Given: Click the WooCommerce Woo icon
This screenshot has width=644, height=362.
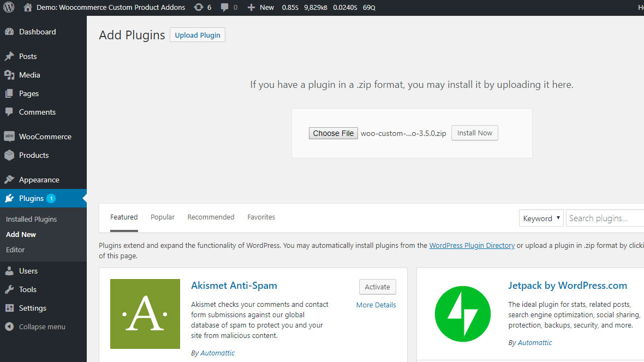Looking at the screenshot, I should pos(9,137).
